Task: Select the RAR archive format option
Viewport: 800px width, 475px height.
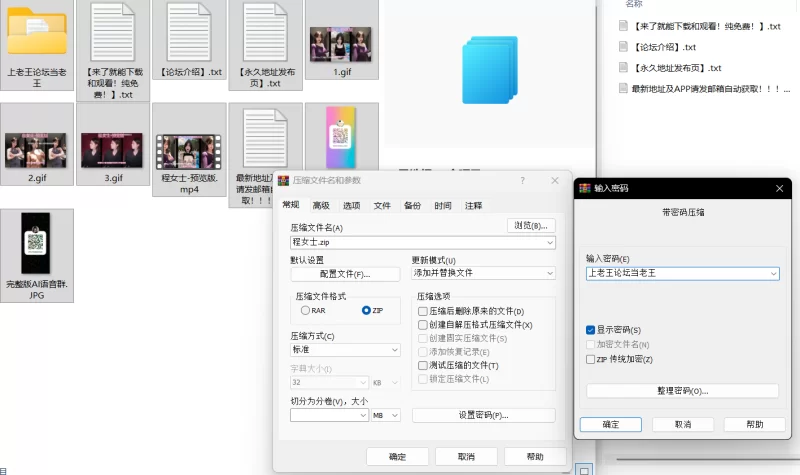Action: pyautogui.click(x=305, y=311)
